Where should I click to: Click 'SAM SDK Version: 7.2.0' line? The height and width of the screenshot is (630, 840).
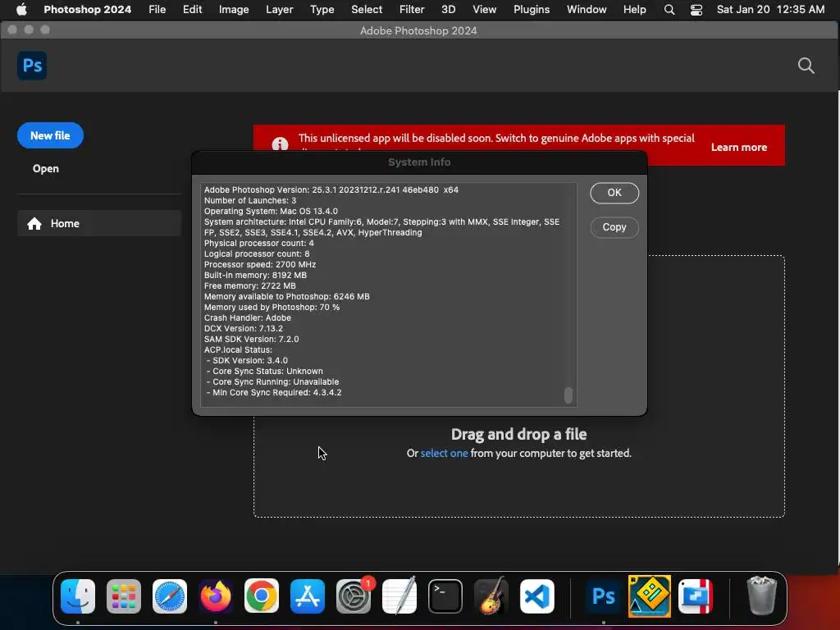point(251,339)
